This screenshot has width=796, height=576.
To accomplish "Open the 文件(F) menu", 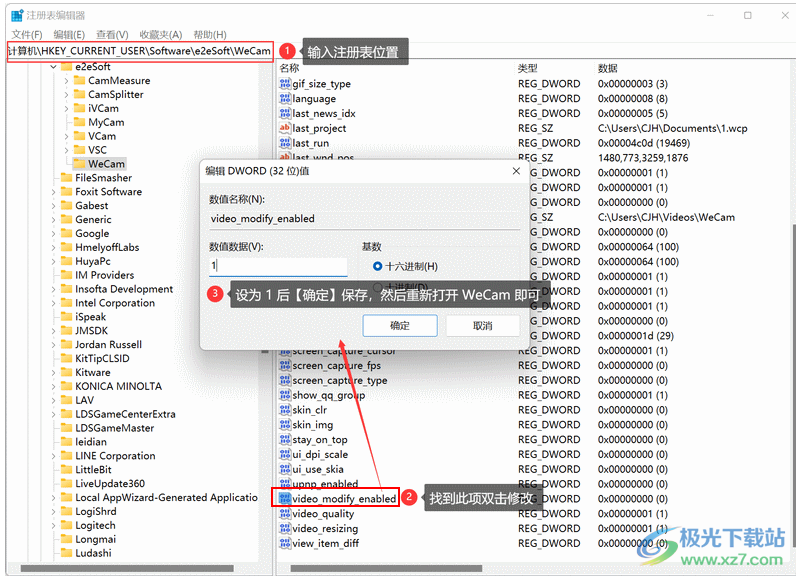I will [27, 35].
